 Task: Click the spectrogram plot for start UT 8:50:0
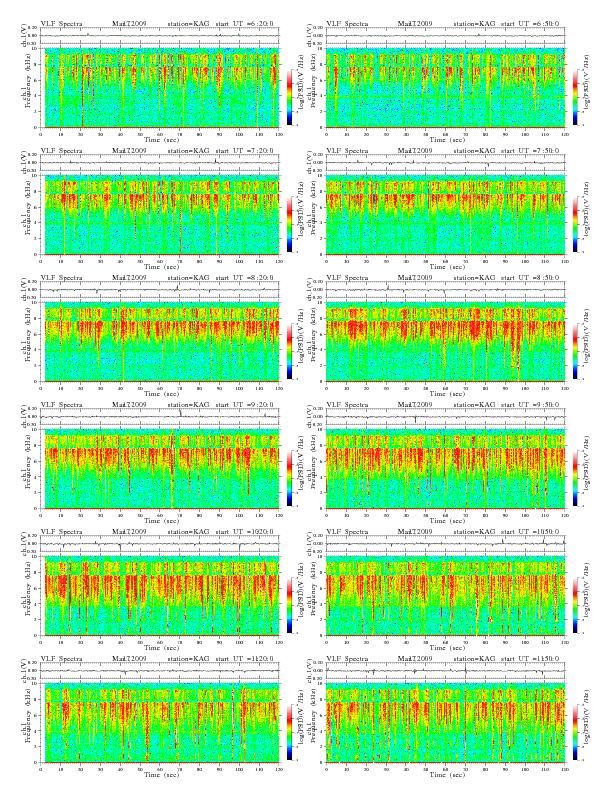(445, 342)
